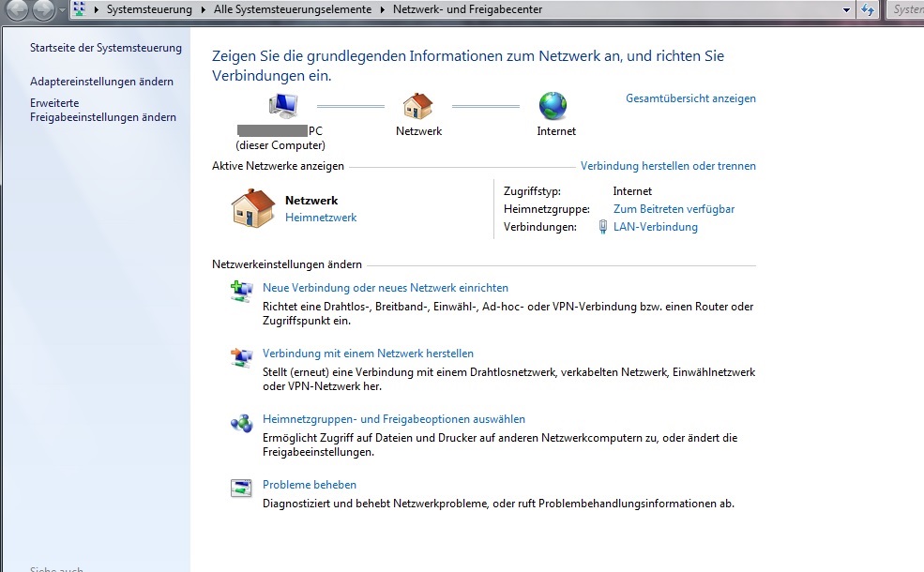Click the large house icon of the active network
This screenshot has height=572, width=924.
point(252,208)
